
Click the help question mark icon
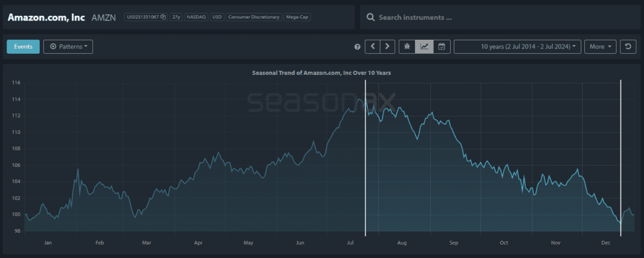click(357, 47)
